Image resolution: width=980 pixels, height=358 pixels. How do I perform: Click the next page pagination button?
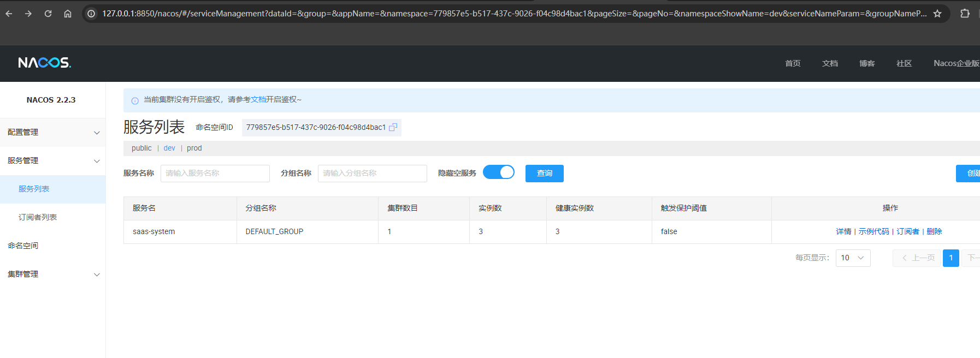point(971,258)
